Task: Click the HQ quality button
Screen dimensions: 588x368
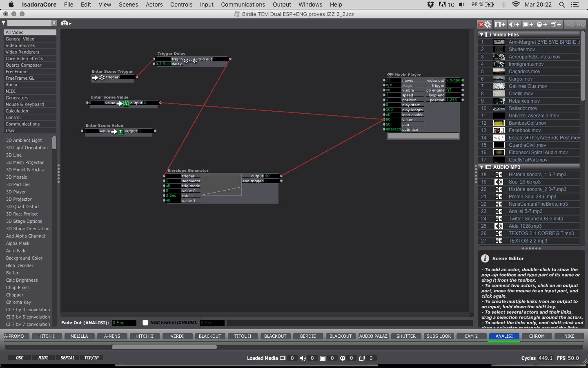Action: coord(581,25)
